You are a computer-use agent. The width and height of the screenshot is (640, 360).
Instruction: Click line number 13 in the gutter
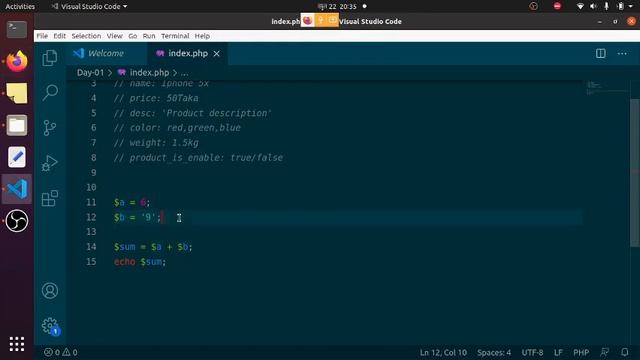[91, 232]
